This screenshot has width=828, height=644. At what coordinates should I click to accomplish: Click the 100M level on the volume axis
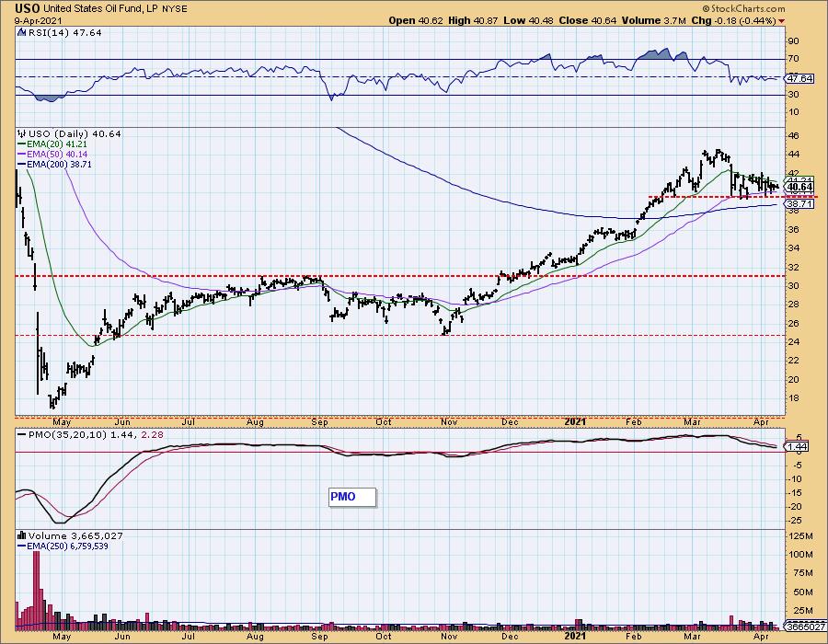pyautogui.click(x=801, y=554)
